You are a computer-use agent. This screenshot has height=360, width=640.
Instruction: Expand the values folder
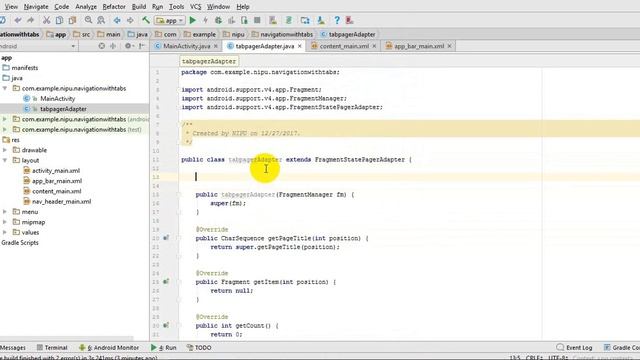click(5, 232)
